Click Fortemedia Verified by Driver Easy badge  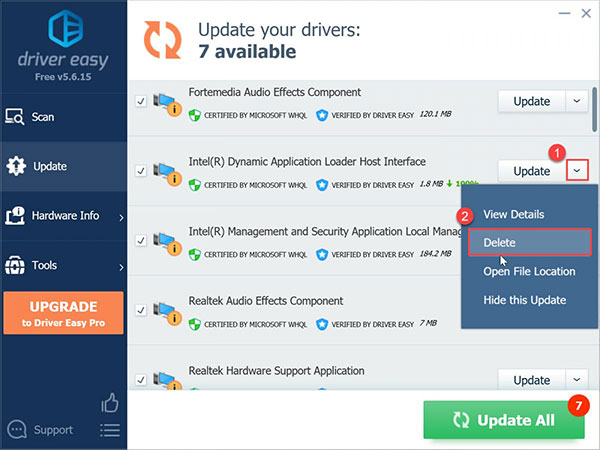pyautogui.click(x=322, y=115)
